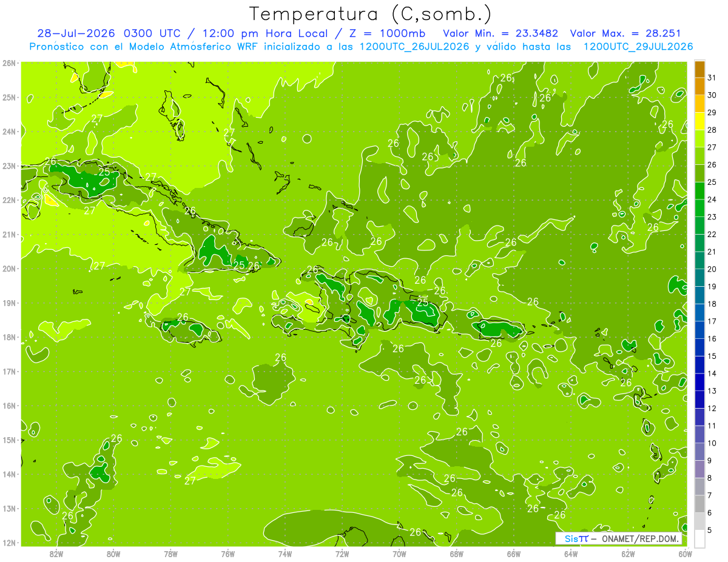This screenshot has height=562, width=728.
Task: Click the colorbar scale value 13
Action: 712,391
